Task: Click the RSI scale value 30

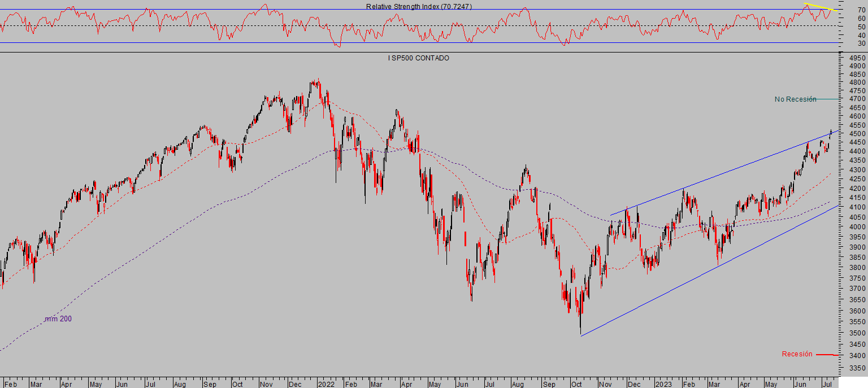Action: pyautogui.click(x=862, y=43)
